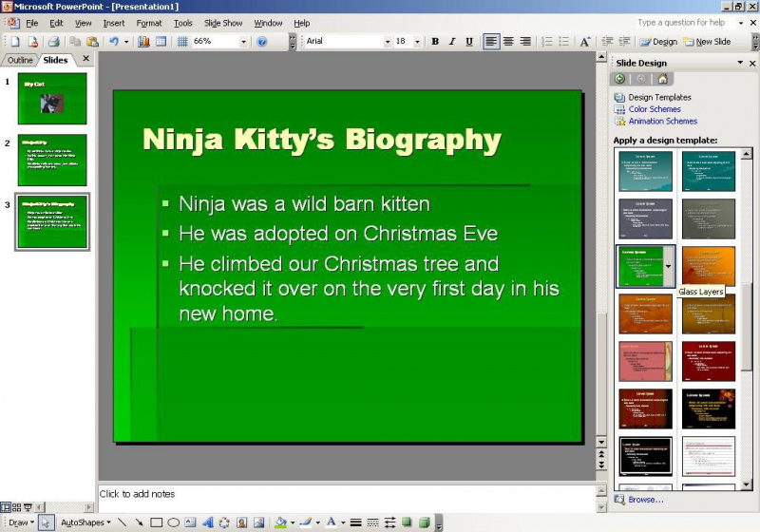Screen dimensions: 760x532
Task: Click the 3-D Style icon
Action: tap(424, 522)
